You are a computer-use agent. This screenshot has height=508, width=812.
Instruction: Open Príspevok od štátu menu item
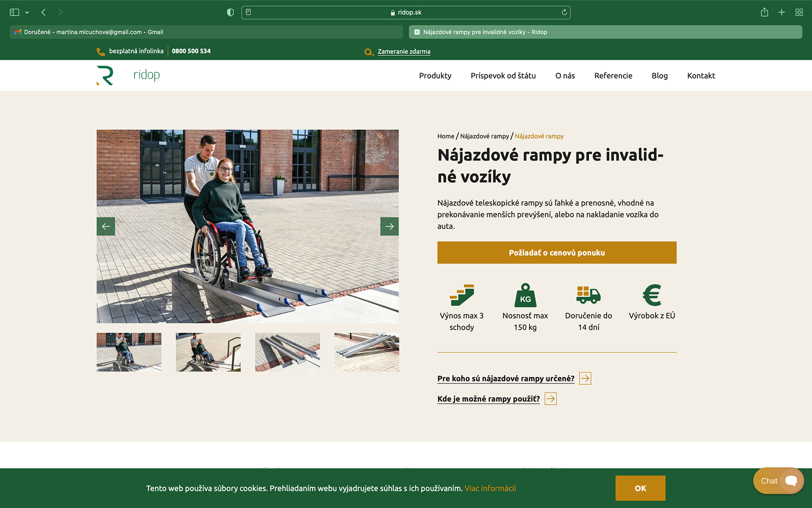pos(503,76)
